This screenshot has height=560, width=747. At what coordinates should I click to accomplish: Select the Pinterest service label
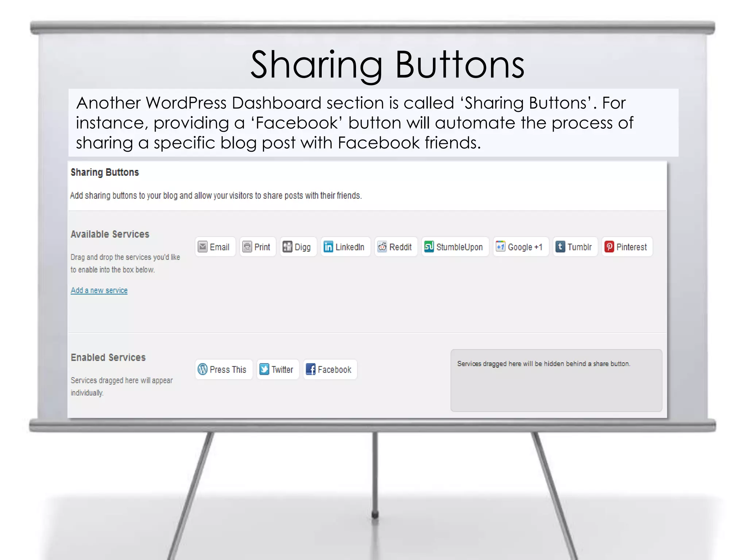click(631, 247)
